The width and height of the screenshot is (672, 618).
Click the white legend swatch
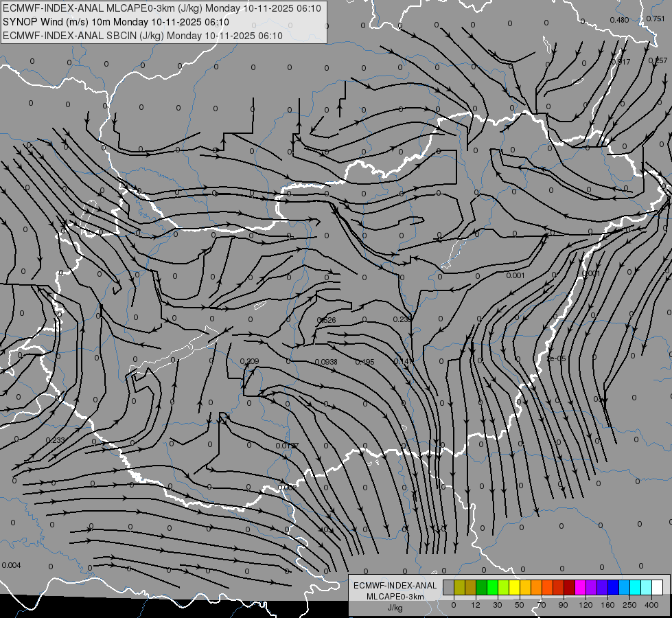658,588
